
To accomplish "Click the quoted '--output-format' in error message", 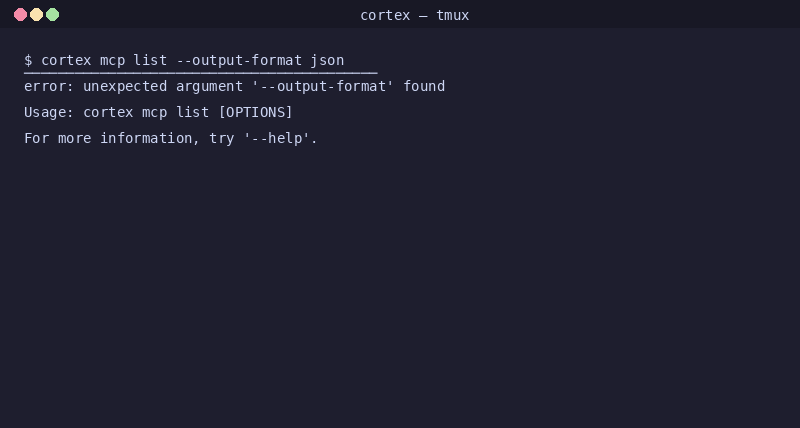I will [323, 86].
